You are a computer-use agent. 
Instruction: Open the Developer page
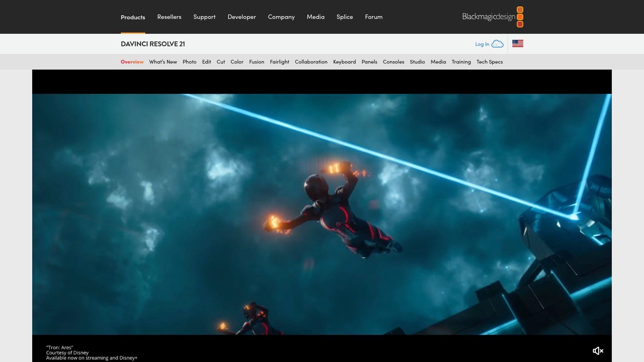coord(242,17)
